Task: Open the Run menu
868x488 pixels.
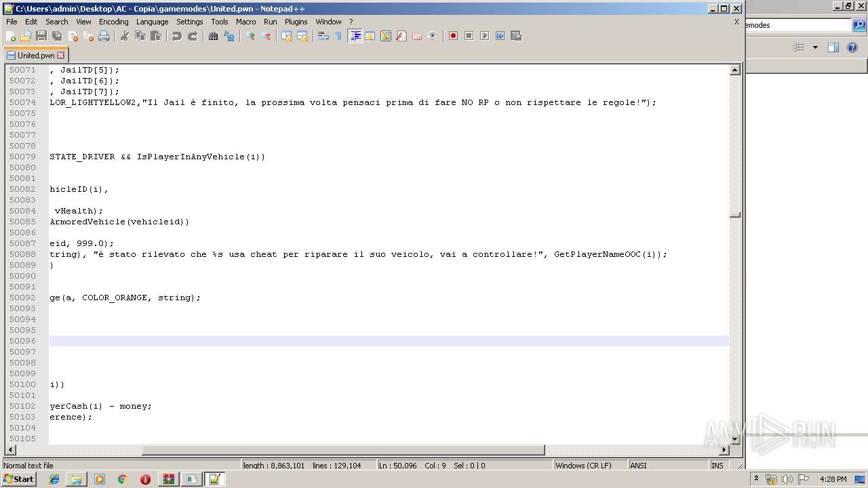Action: tap(270, 22)
